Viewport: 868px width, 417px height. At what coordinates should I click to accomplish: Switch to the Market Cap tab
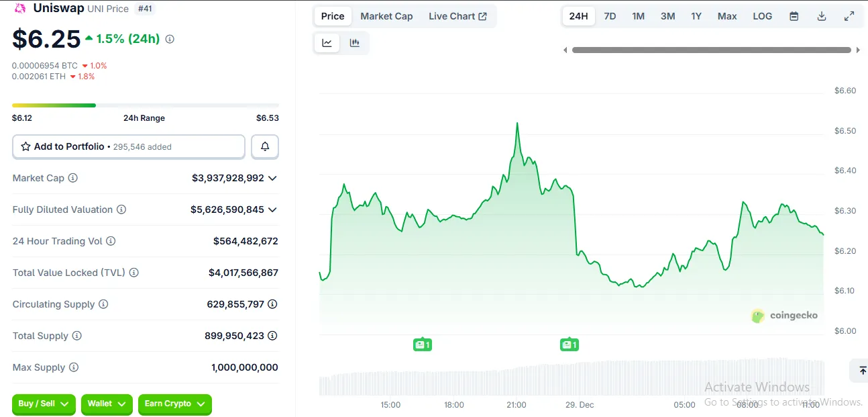click(x=386, y=15)
